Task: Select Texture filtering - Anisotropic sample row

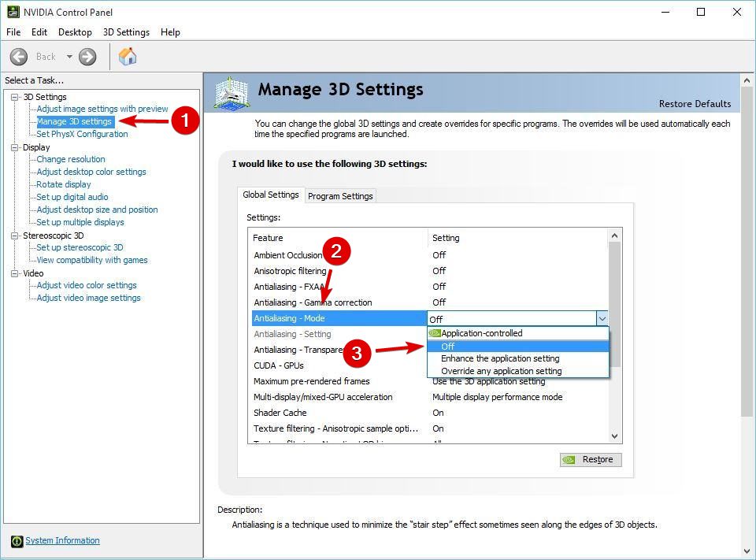Action: [429, 428]
